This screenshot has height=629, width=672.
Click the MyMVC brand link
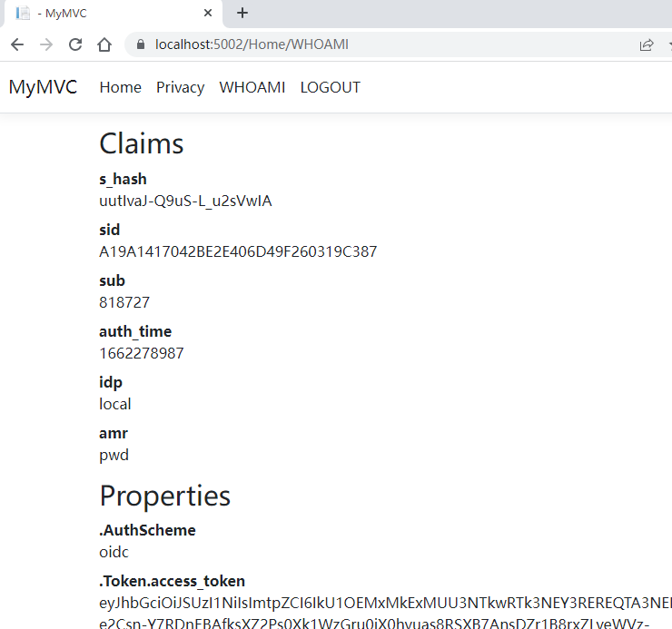click(x=43, y=87)
